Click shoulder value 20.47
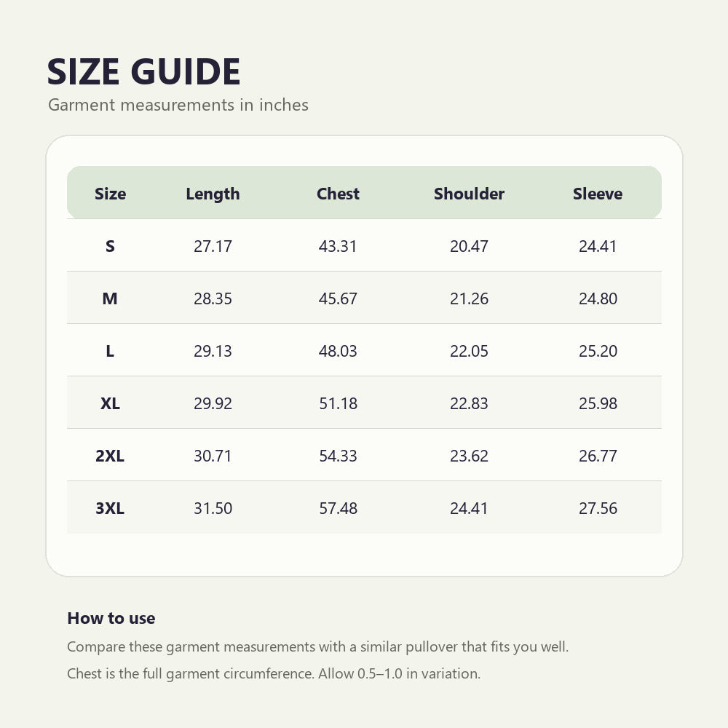Screen dimensions: 728x728 [469, 246]
